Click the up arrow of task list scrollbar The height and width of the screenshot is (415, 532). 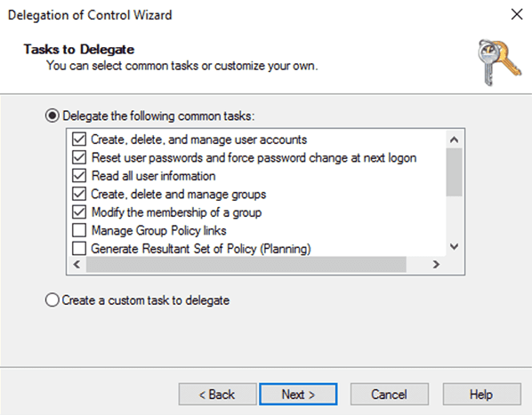tap(454, 140)
